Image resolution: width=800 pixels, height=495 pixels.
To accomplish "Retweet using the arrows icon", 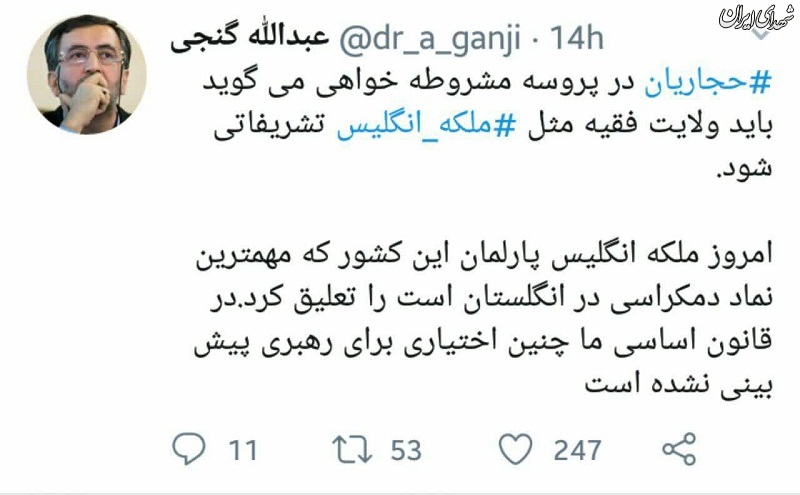I will click(x=352, y=449).
